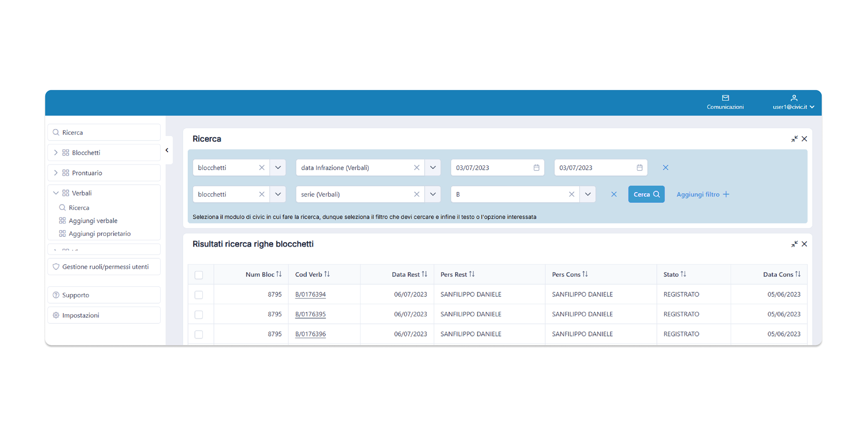The image size is (868, 441).
Task: Collapse the sidebar with arrow toggle
Action: pyautogui.click(x=167, y=150)
